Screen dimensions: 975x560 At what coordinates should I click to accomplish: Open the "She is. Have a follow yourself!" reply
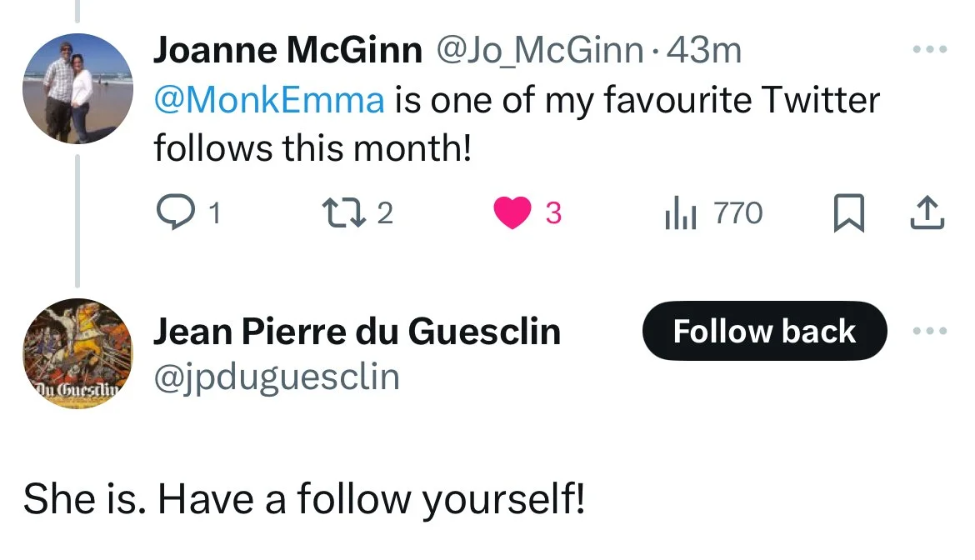click(304, 500)
